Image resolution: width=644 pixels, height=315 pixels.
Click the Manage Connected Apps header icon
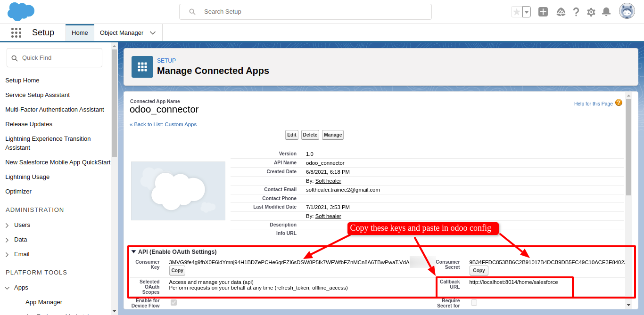pos(142,67)
